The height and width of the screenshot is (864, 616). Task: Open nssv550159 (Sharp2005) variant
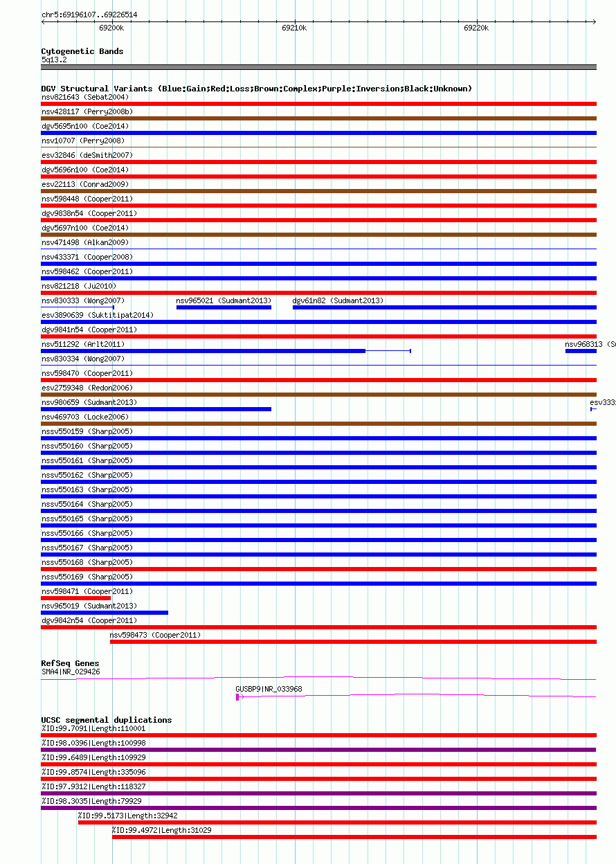pos(87,431)
